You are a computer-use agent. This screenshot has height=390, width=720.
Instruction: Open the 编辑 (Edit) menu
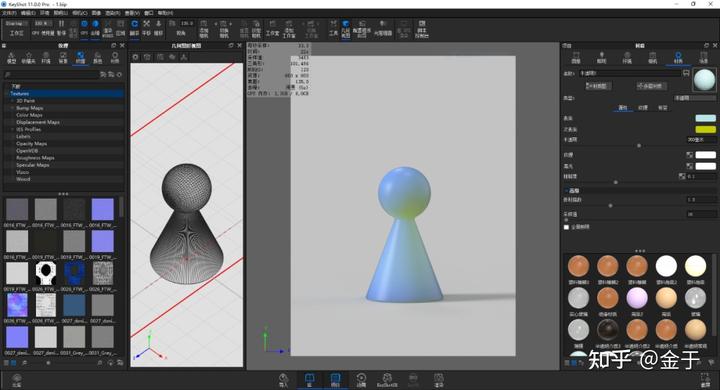pyautogui.click(x=28, y=13)
